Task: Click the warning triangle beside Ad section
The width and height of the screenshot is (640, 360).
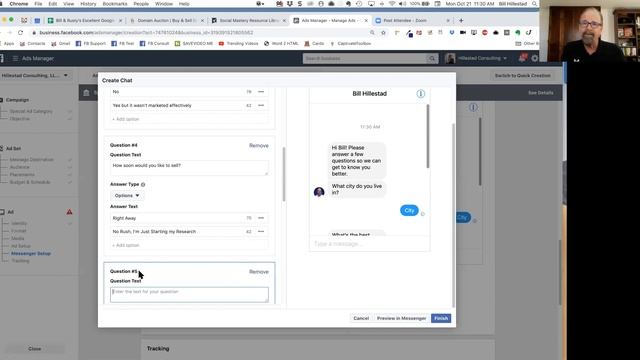Action: (69, 212)
